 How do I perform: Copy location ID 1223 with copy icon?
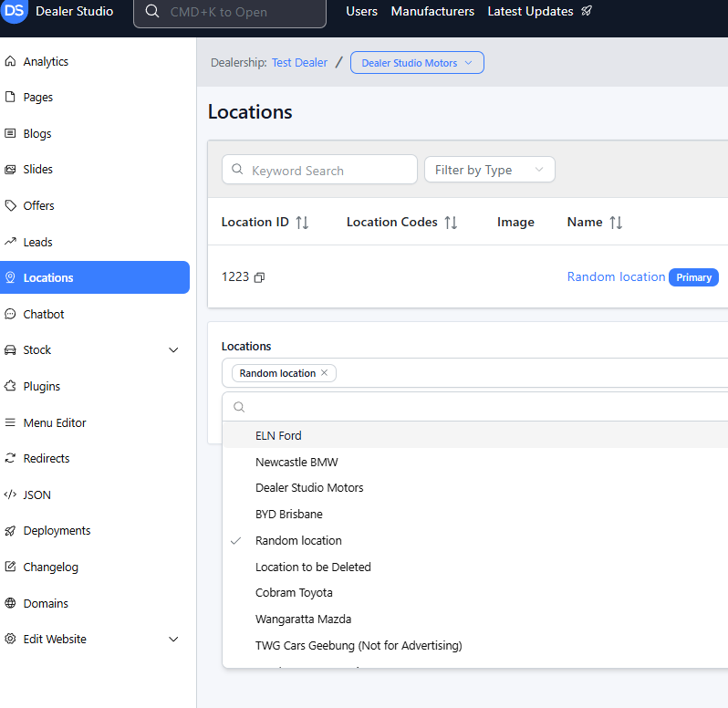pyautogui.click(x=259, y=277)
